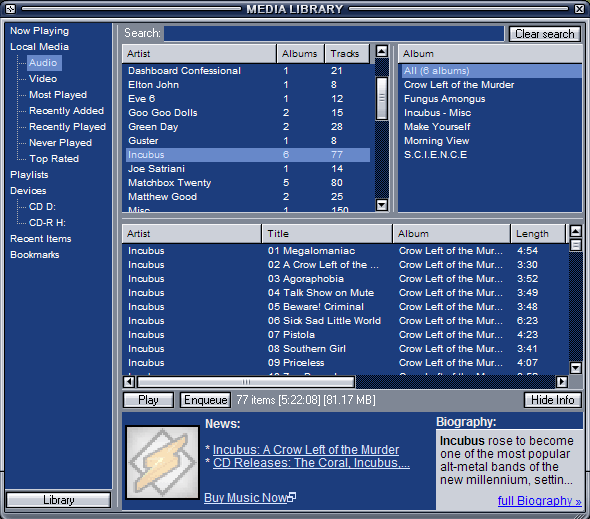Hide the info pane with Hide Info

coord(552,400)
